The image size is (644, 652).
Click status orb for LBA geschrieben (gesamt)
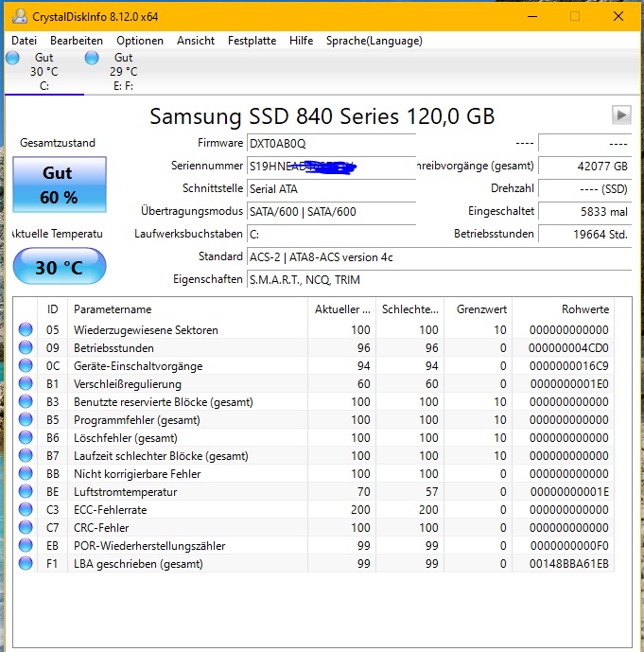coord(26,563)
